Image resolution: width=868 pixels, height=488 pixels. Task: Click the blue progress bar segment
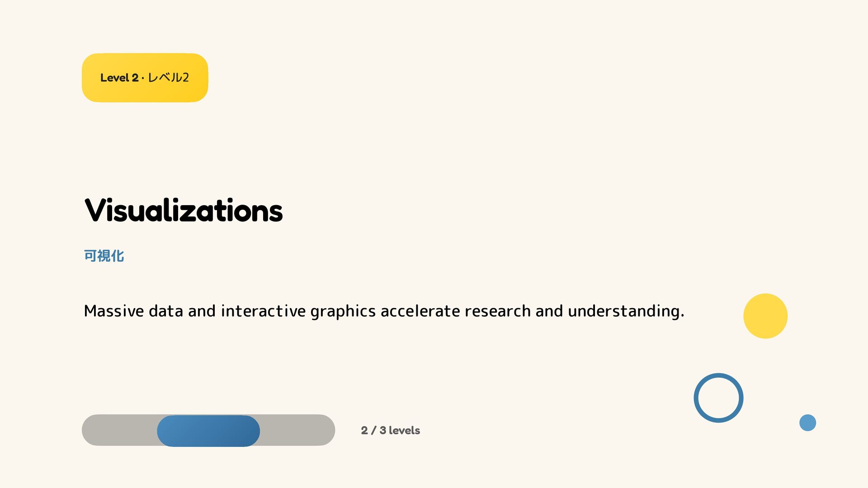coord(208,431)
